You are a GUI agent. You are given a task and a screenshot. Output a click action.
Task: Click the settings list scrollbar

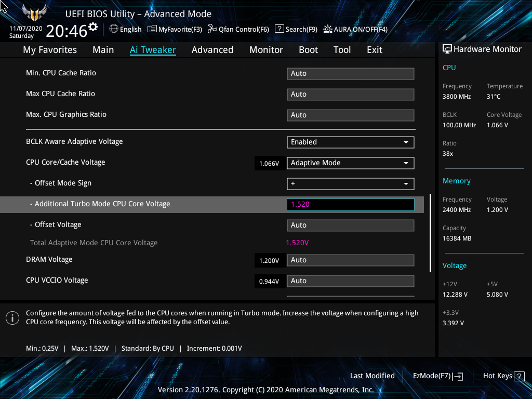[x=430, y=233]
